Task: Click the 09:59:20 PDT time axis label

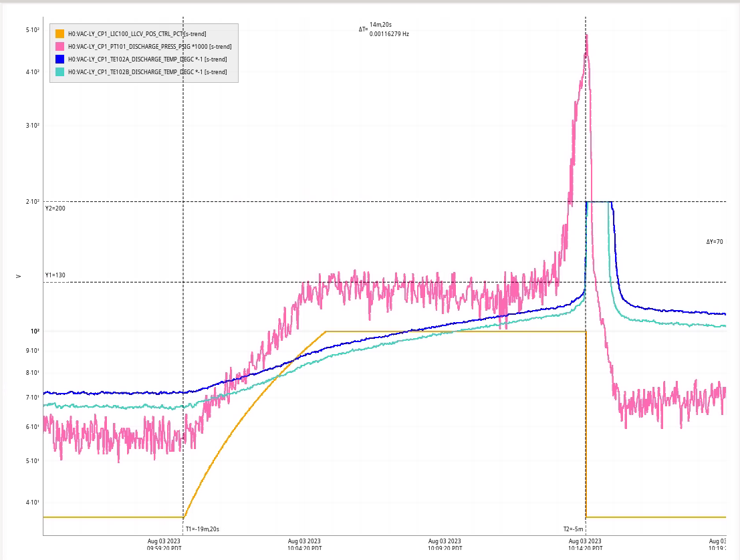Action: [x=164, y=545]
